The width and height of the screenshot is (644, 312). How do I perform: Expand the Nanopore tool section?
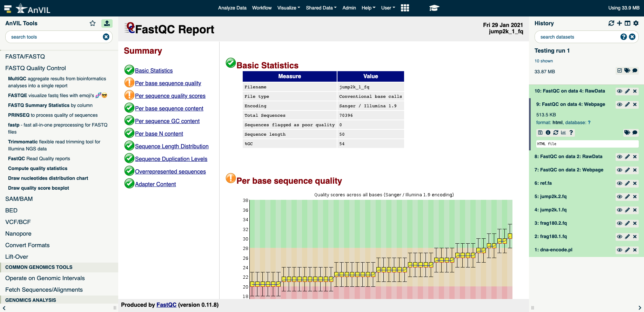[18, 233]
